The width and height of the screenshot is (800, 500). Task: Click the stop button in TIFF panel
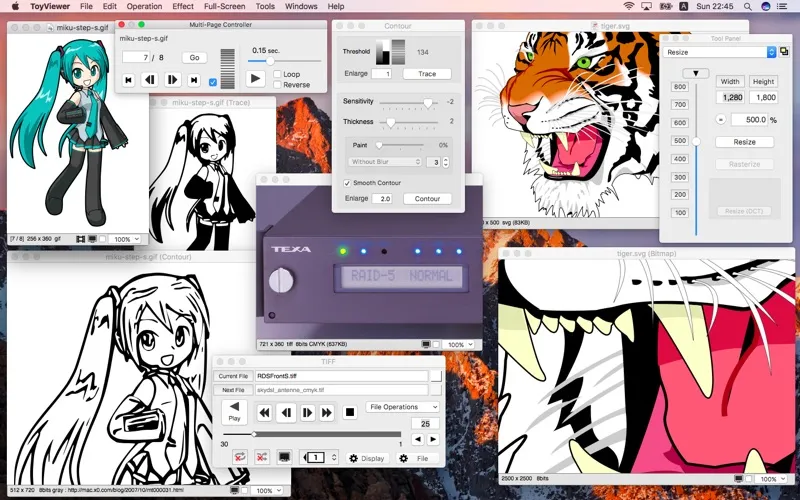(x=350, y=412)
